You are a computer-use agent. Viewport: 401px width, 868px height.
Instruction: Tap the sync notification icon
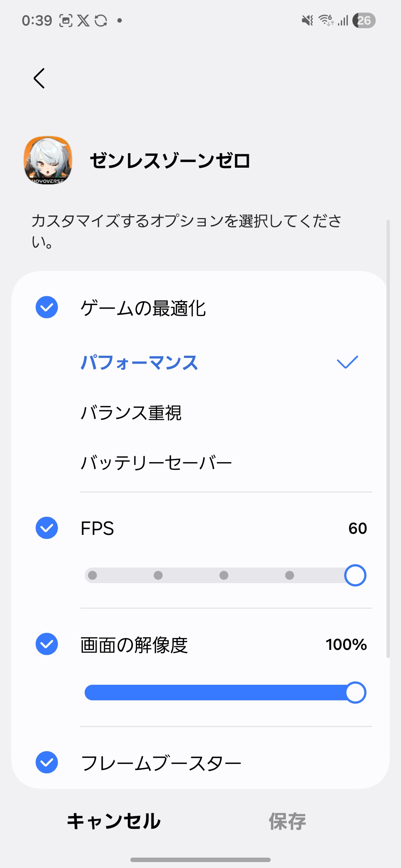101,21
